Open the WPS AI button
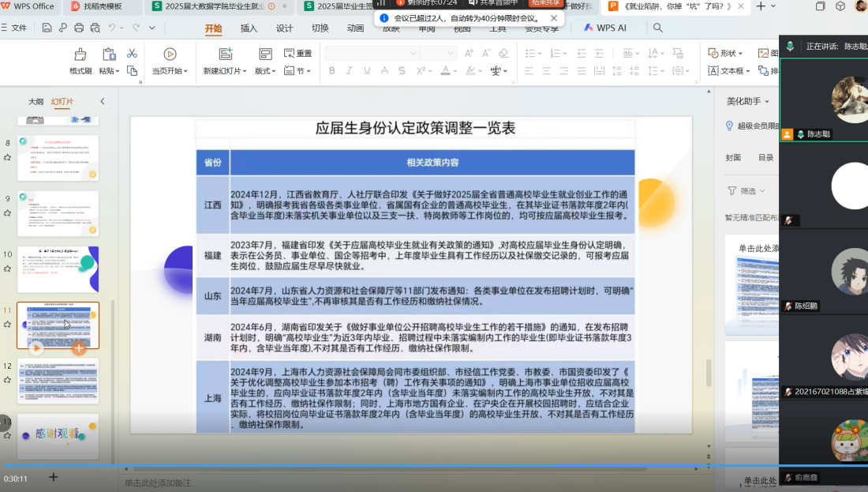868x492 pixels. pos(605,28)
